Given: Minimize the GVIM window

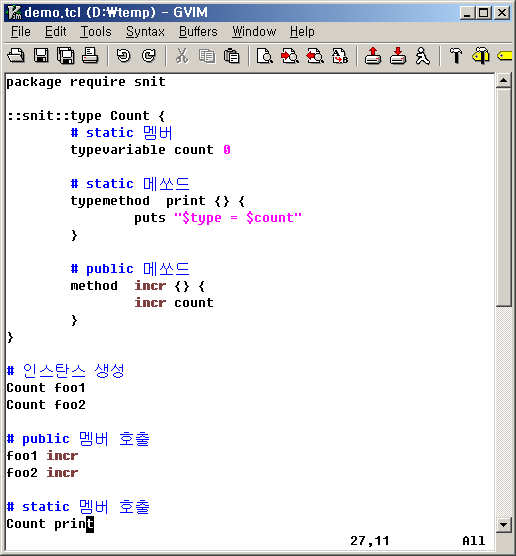Looking at the screenshot, I should coord(468,13).
